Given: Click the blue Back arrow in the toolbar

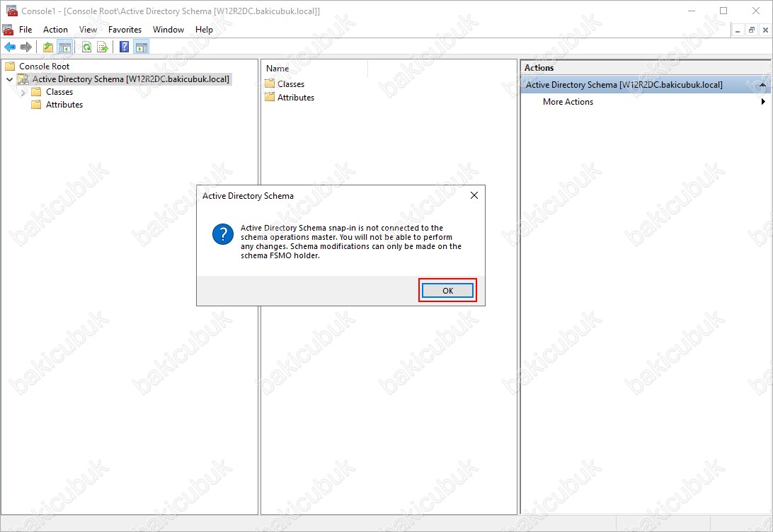Looking at the screenshot, I should coord(10,47).
